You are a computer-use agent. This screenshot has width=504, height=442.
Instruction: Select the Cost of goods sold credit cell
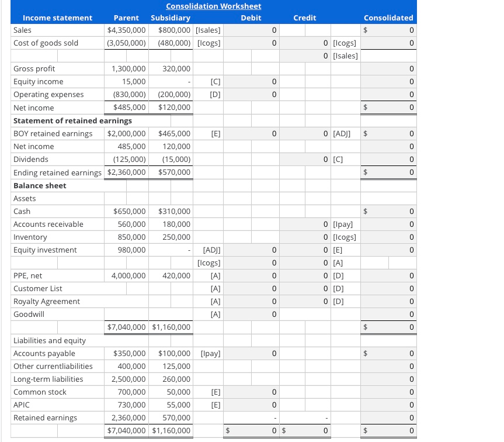(305, 43)
